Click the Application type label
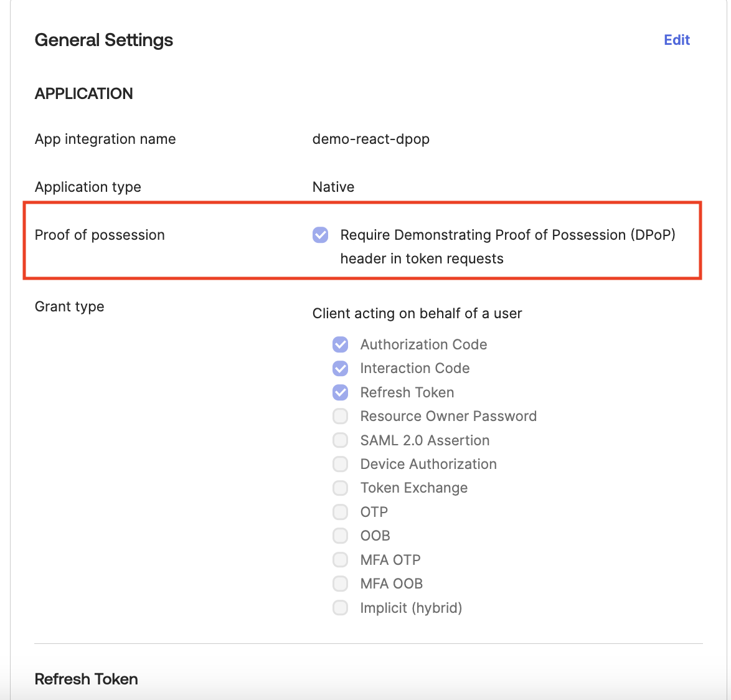This screenshot has width=731, height=700. click(x=88, y=187)
